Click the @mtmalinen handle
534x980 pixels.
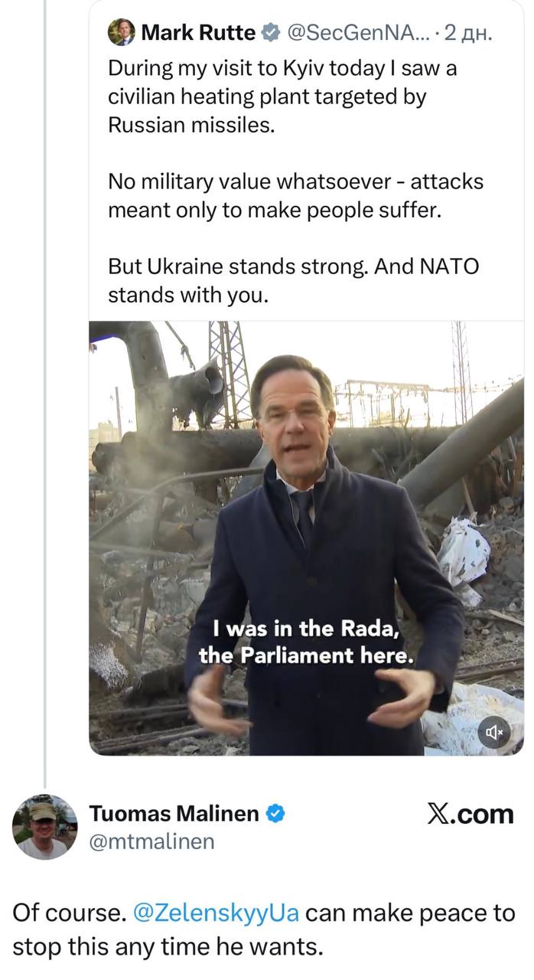point(151,841)
